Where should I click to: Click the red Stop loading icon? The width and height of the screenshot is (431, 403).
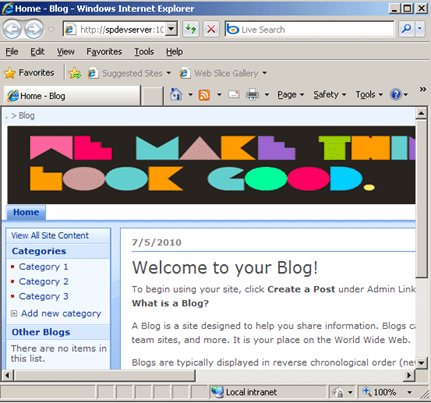pos(211,29)
